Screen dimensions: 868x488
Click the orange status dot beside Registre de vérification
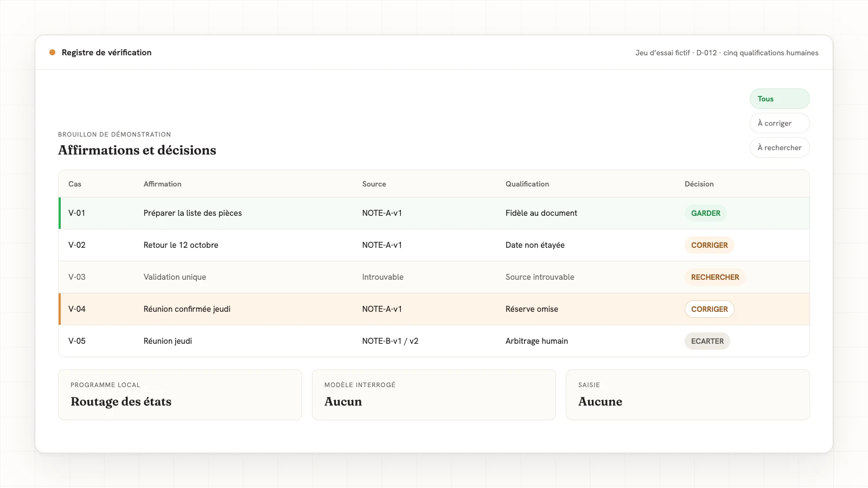(53, 53)
